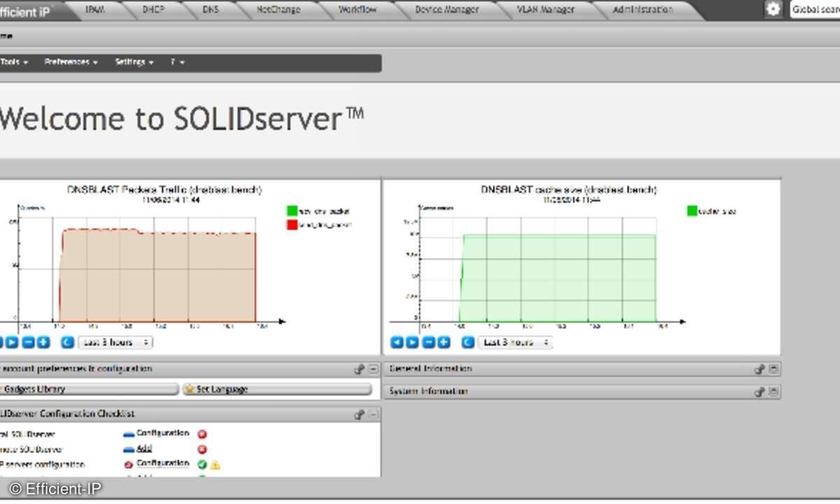Open the gear settings icon near Global search
This screenshot has width=840, height=504.
pos(773,9)
